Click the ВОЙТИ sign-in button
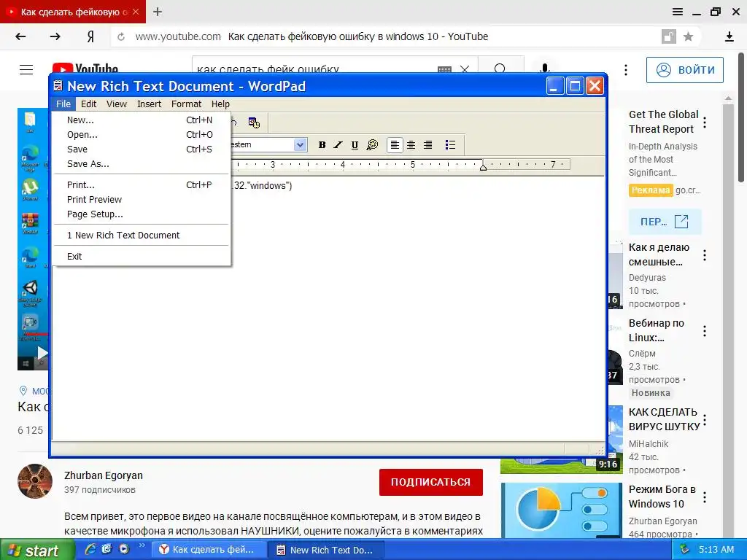The width and height of the screenshot is (747, 560). click(684, 70)
